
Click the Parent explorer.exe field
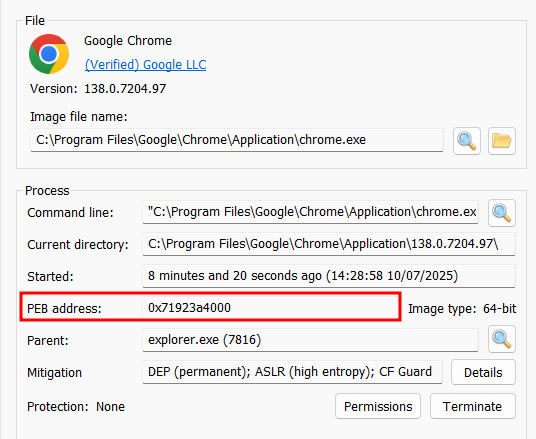point(310,340)
